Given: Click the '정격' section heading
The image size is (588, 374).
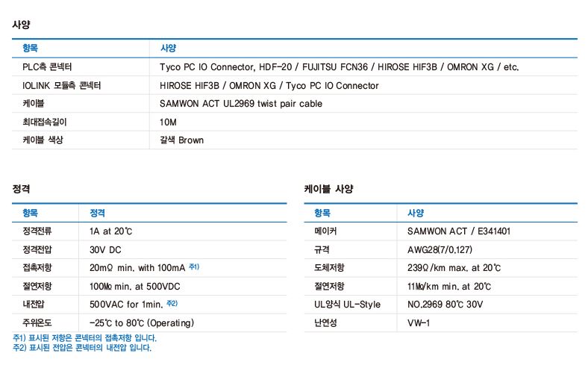Looking at the screenshot, I should click(x=21, y=189).
